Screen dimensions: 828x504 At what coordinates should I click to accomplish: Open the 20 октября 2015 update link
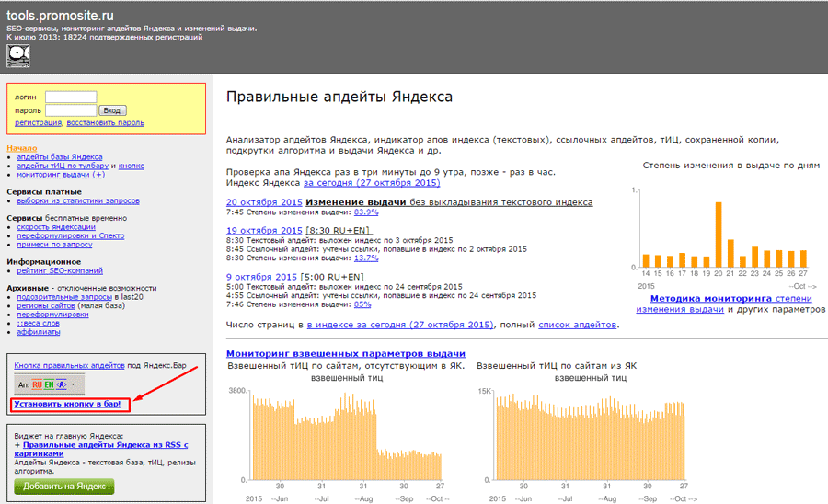coord(264,202)
